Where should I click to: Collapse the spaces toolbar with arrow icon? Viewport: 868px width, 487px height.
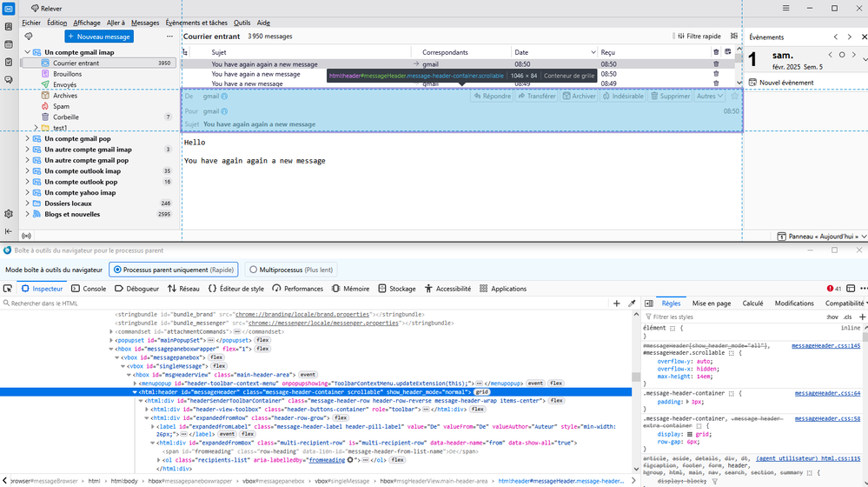click(x=9, y=231)
